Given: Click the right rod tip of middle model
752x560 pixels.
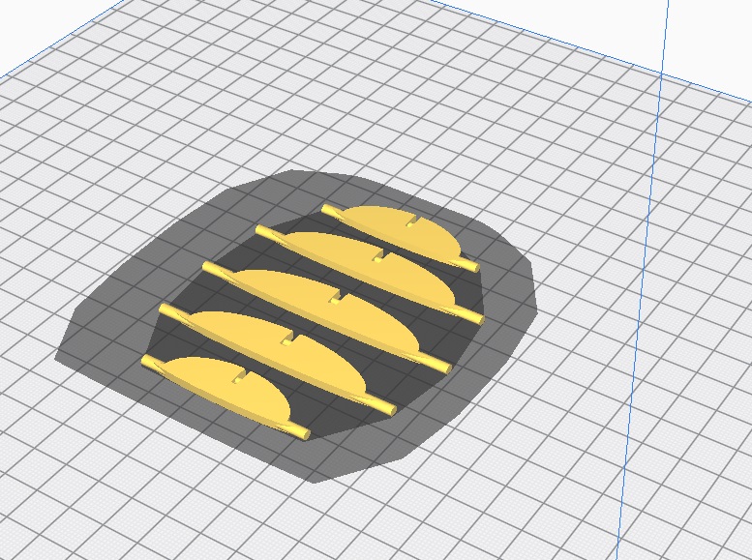Looking at the screenshot, I should click(x=443, y=367).
